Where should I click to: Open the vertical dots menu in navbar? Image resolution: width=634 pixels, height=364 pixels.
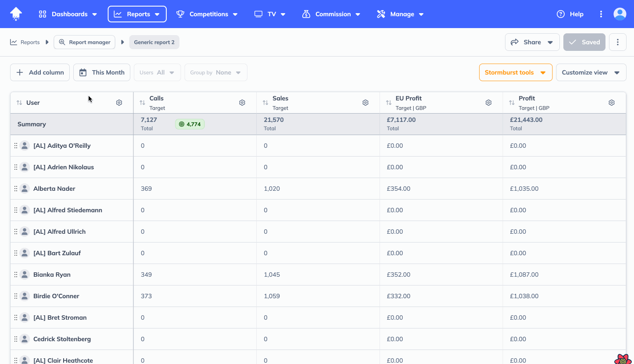point(601,14)
